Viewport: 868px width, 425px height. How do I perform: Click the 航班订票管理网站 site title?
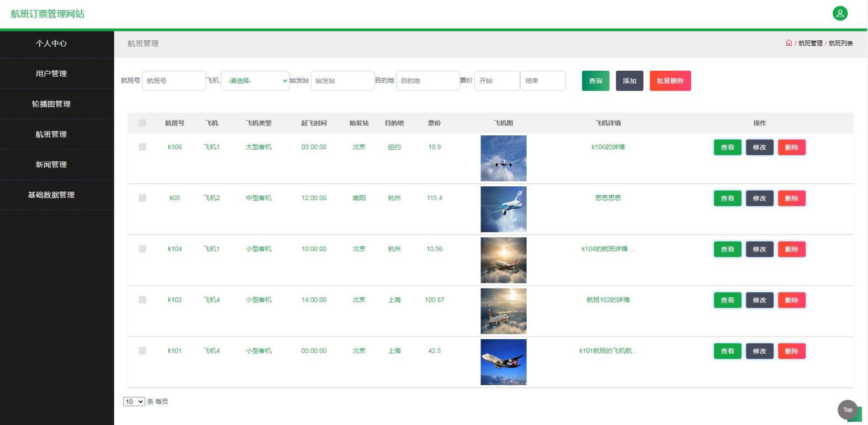click(47, 14)
